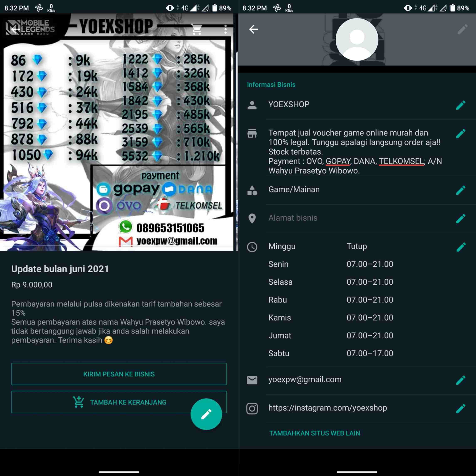This screenshot has width=476, height=476.
Task: Tap the Minggu Tutup hours row
Action: pos(318,246)
